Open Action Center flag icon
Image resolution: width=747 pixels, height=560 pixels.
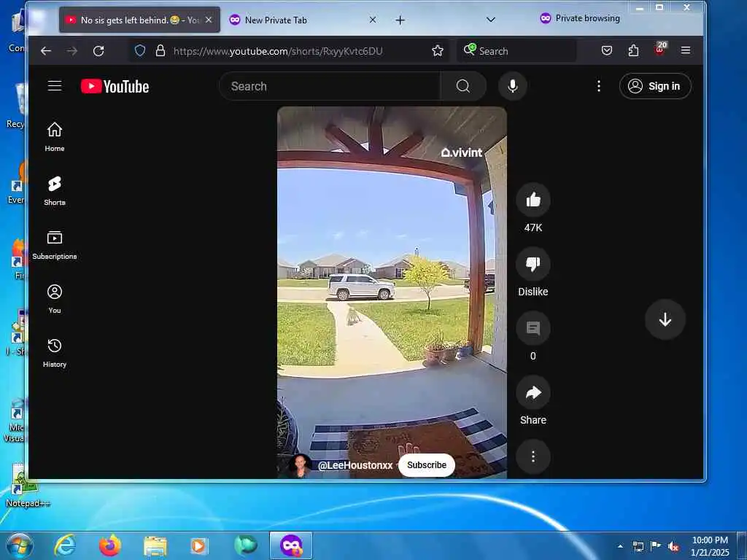click(x=656, y=546)
